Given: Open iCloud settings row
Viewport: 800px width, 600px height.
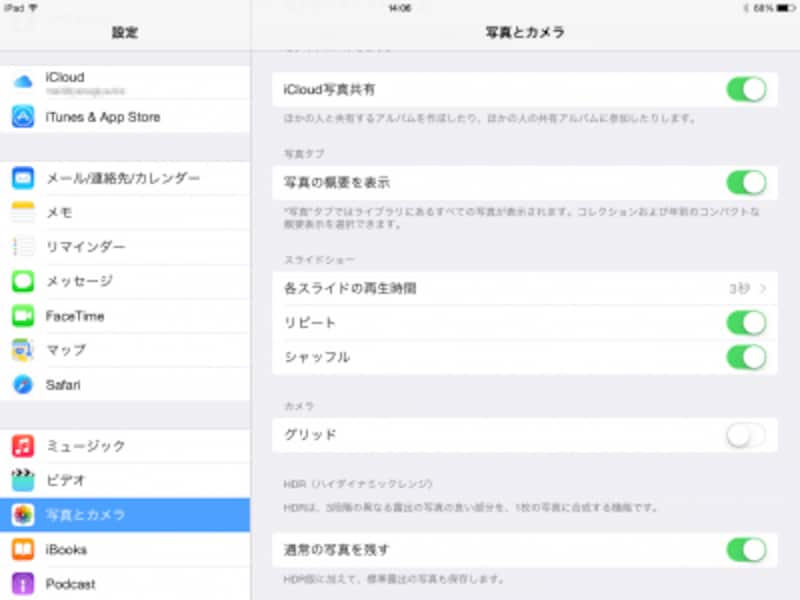Looking at the screenshot, I should (125, 82).
